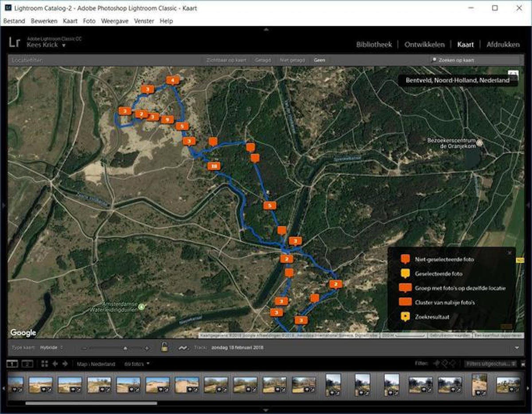Apply the Zichtbaar op kaart location filter
This screenshot has width=532, height=414.
click(226, 60)
